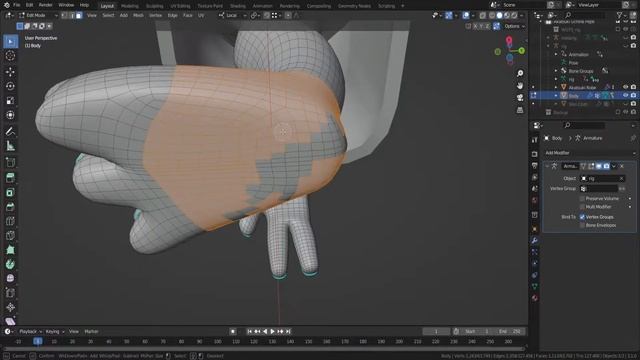
Task: Select the Annotate tool
Action: [x=10, y=131]
